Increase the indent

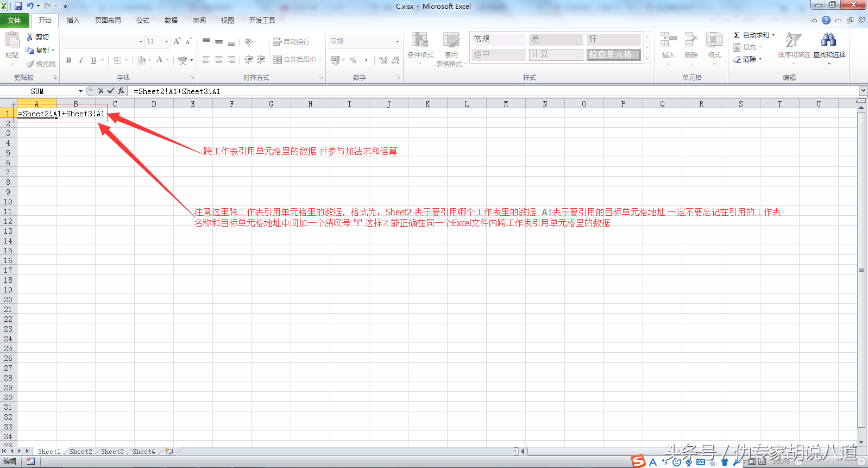[261, 60]
